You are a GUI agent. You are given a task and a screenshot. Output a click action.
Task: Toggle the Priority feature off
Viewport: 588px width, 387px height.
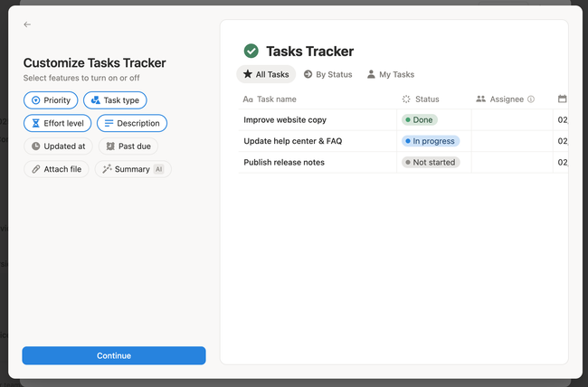click(51, 100)
